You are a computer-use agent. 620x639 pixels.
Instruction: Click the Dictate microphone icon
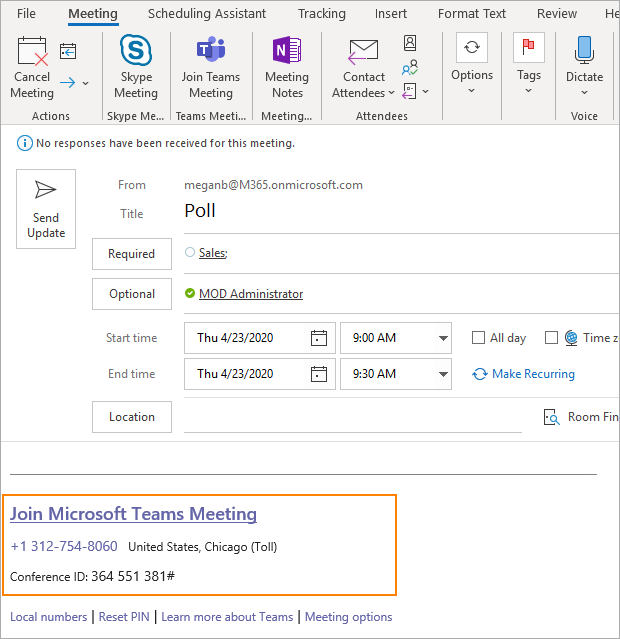pos(584,50)
